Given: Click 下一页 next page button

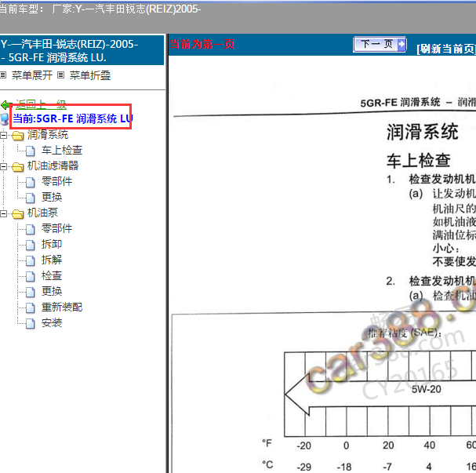Looking at the screenshot, I should 380,45.
